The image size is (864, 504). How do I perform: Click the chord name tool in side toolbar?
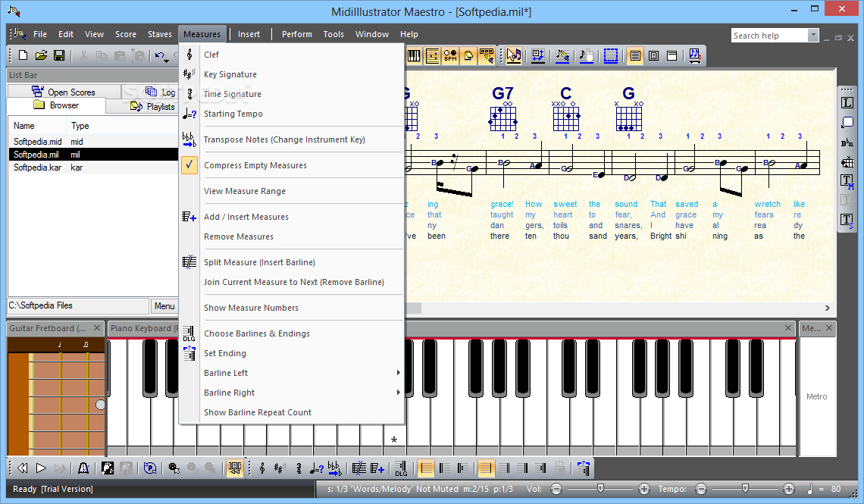point(847,142)
